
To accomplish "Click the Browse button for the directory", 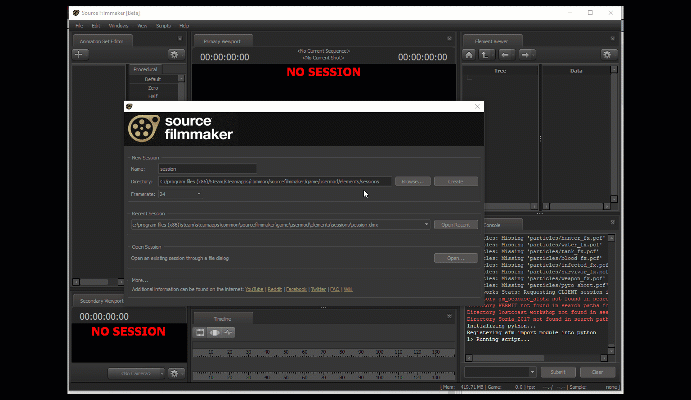I will click(412, 181).
